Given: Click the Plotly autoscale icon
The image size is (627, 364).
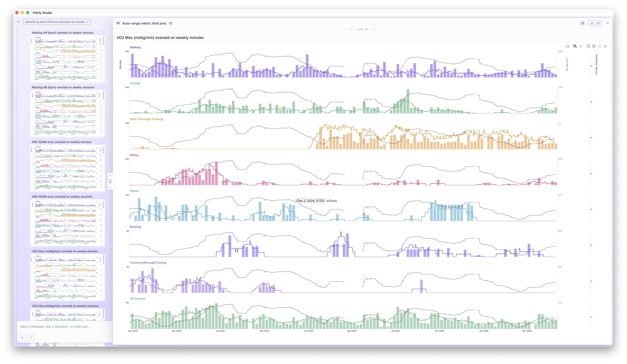Looking at the screenshot, I should 600,46.
